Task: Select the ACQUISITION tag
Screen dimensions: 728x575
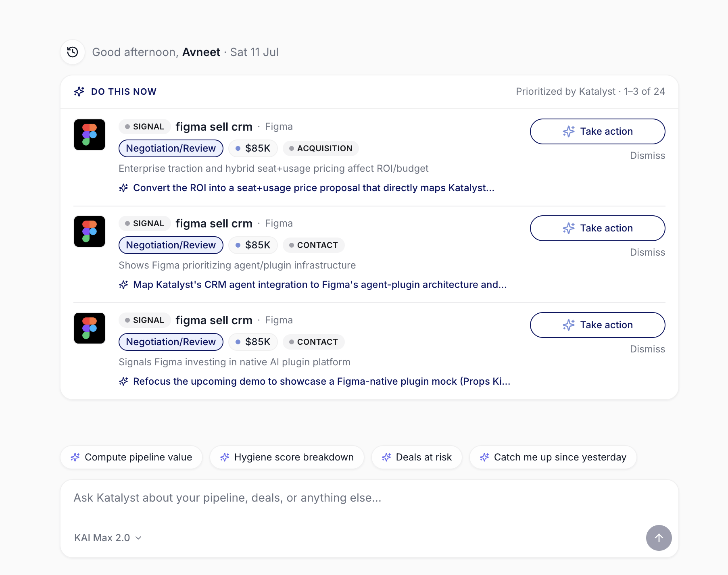Action: pyautogui.click(x=321, y=148)
